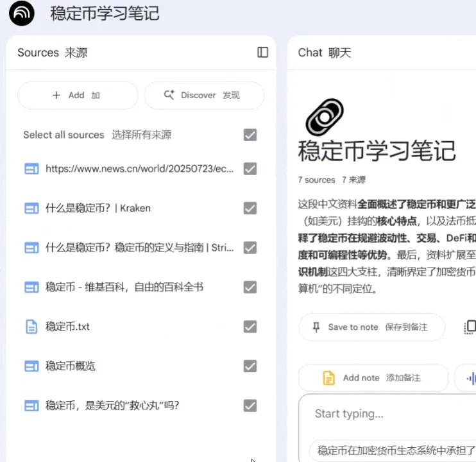Uncheck the 稳定币概览 source checkbox

tap(250, 366)
